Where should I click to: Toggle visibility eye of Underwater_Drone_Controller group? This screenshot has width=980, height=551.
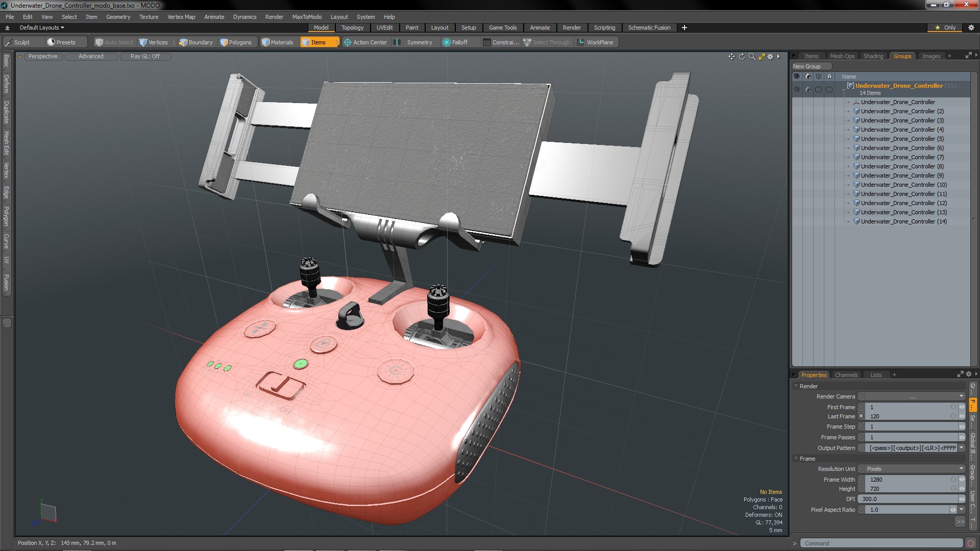[796, 89]
